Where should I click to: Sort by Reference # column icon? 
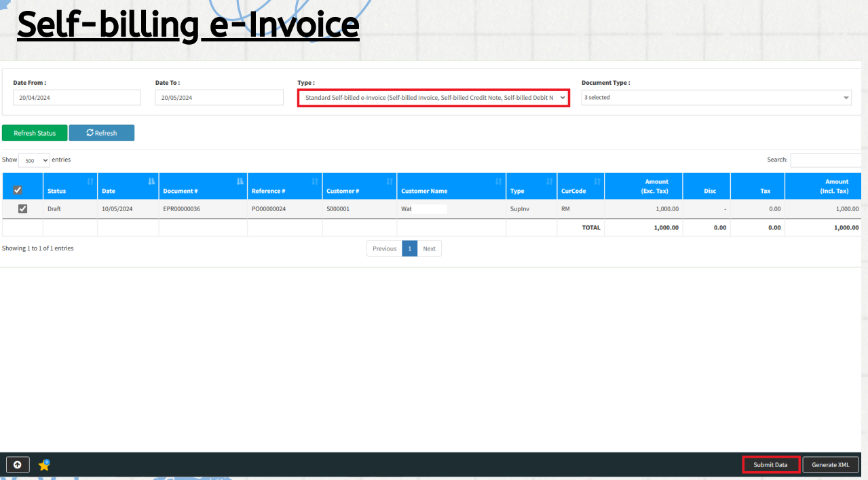coord(315,181)
